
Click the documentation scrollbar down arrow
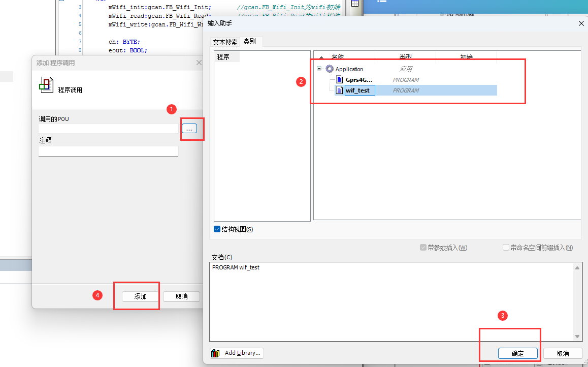pos(577,336)
